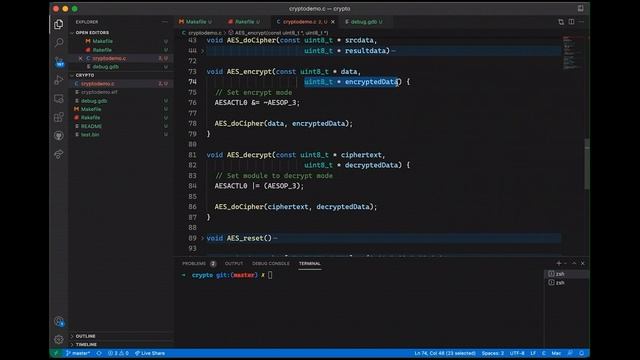This screenshot has width=640, height=360.
Task: Switch to the Makefile editor tab
Action: [196, 22]
